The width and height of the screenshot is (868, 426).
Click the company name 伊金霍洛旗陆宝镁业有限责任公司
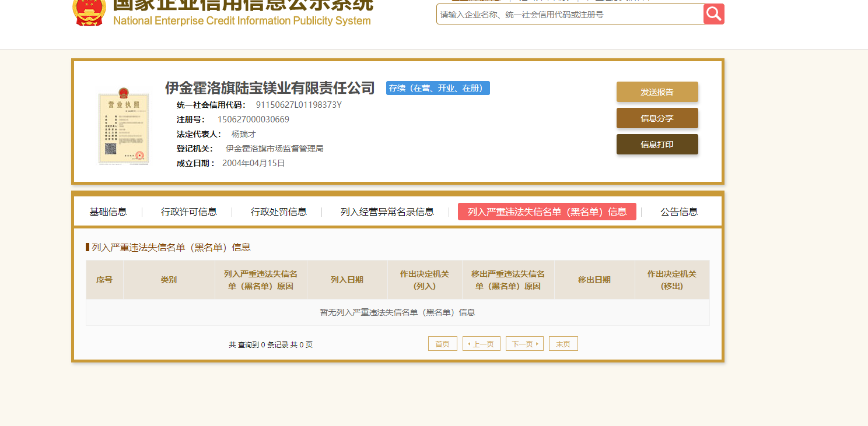(x=270, y=88)
